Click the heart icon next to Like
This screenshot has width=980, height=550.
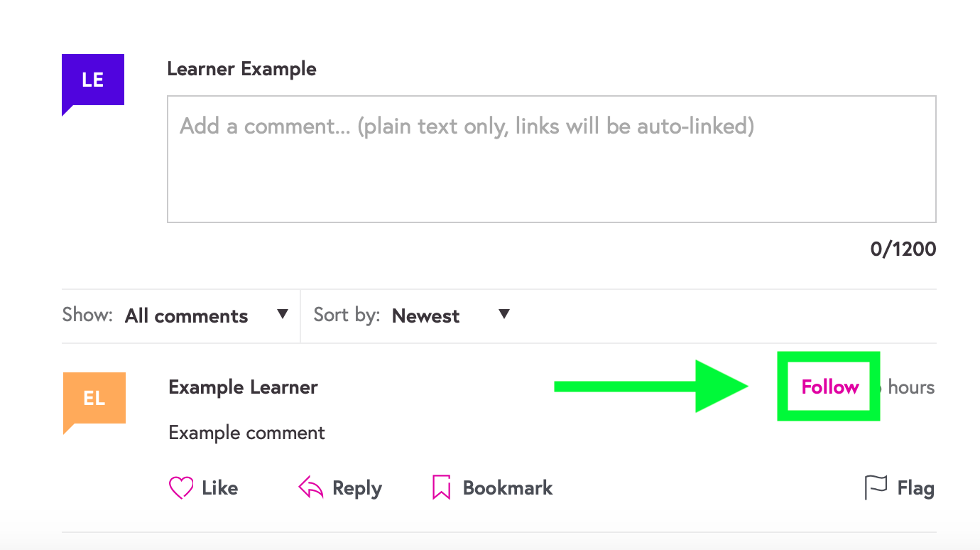point(181,488)
